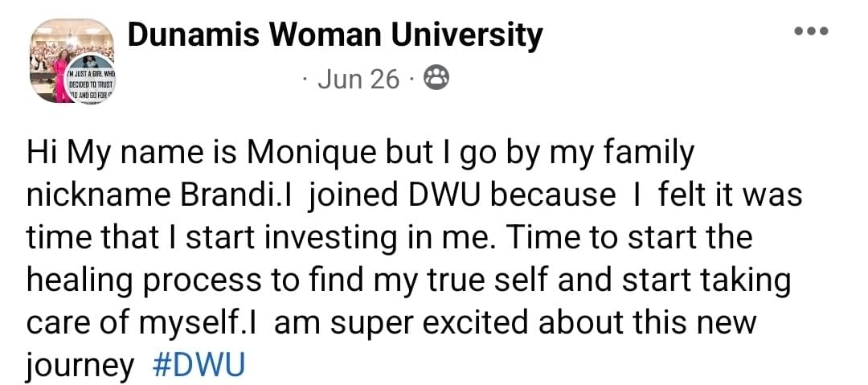Open the Jun 26 post timestamp
Screen dimensions: 868x385
pos(358,80)
